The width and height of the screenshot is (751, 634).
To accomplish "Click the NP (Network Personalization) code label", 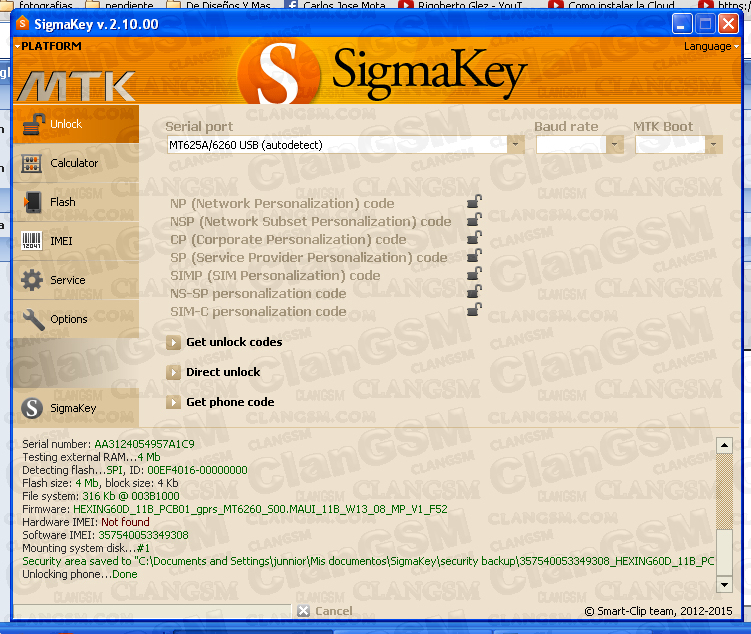I will click(282, 204).
